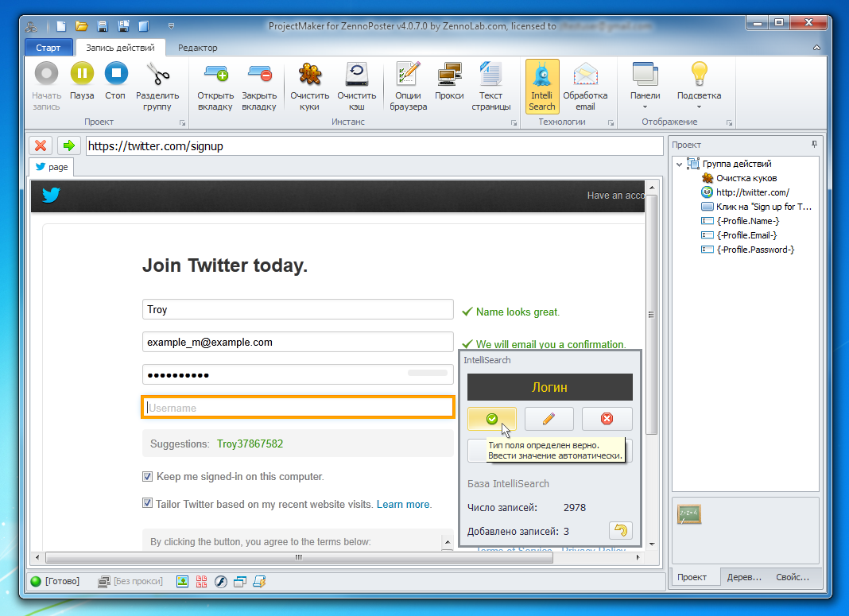Click the email field example_m@example.com
The height and width of the screenshot is (616, 849).
tap(298, 342)
